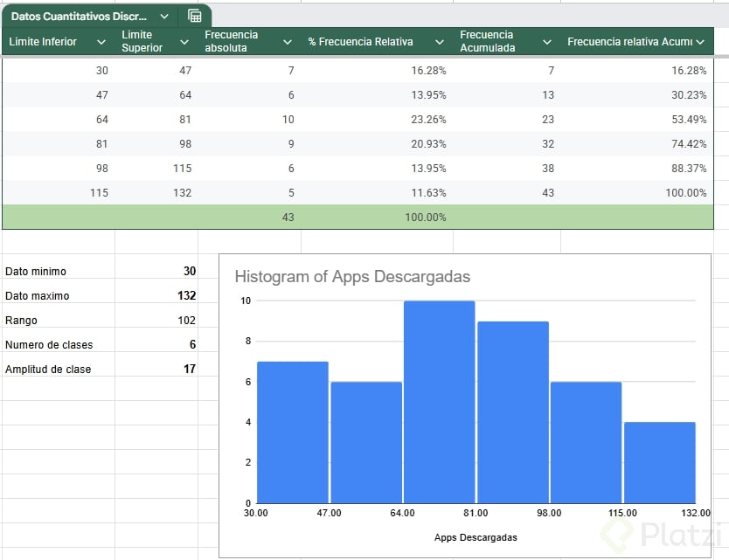
Task: Select the Apps Descargadas horizontal axis title
Action: [x=476, y=537]
